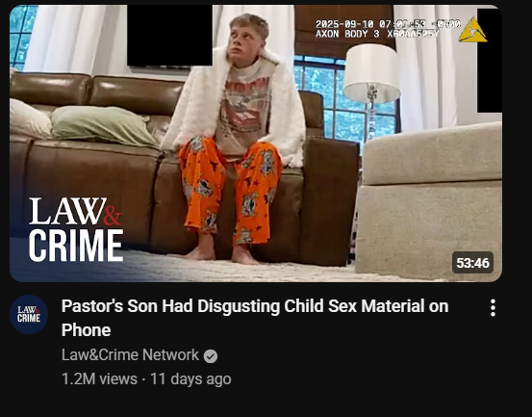Click the word Phone in the title
This screenshot has width=532, height=417.
pyautogui.click(x=87, y=329)
